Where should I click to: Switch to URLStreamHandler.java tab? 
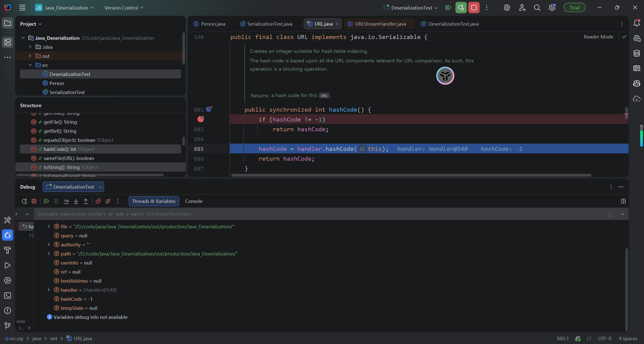click(x=380, y=24)
